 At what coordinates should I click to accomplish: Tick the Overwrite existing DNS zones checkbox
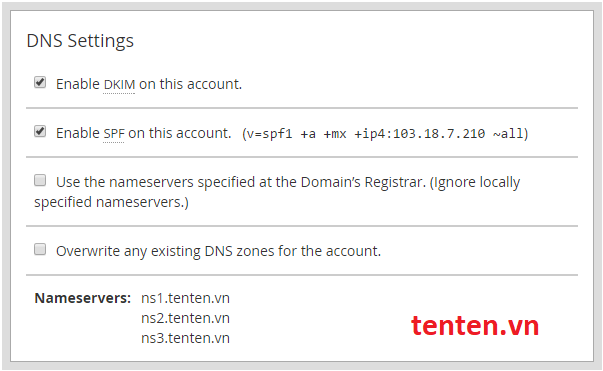(x=40, y=250)
